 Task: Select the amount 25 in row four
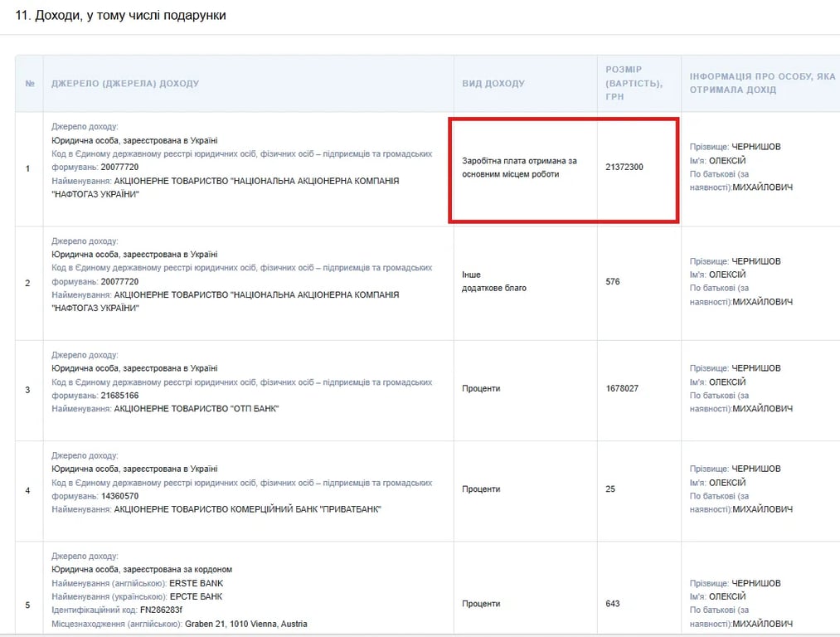610,489
